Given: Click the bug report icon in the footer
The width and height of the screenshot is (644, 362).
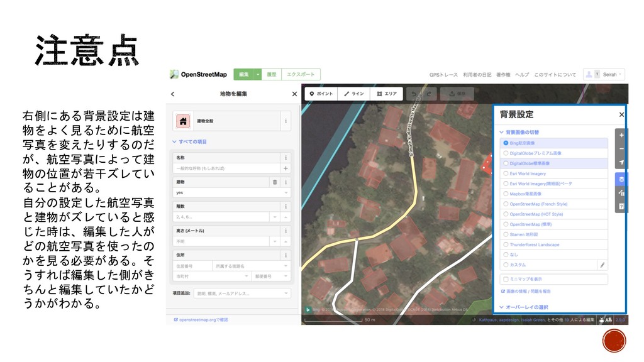Looking at the screenshot, I should pyautogui.click(x=602, y=320).
